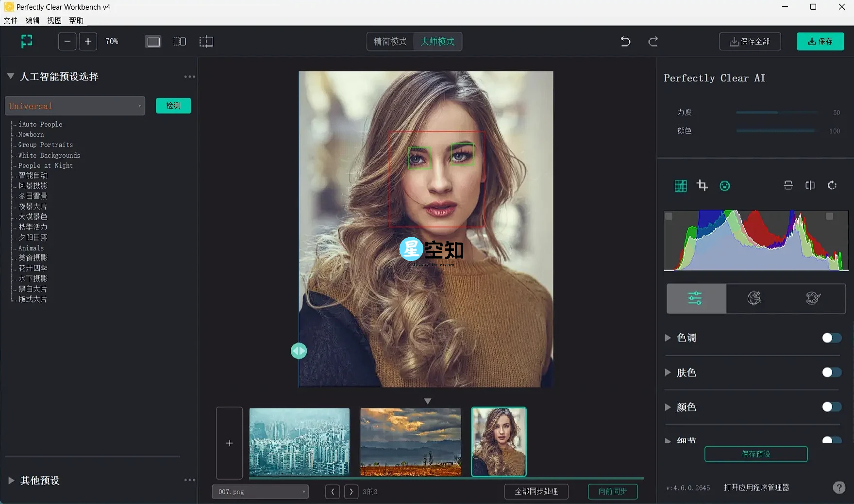Click the 检测 button
Screen dimensions: 854x504
[173, 106]
